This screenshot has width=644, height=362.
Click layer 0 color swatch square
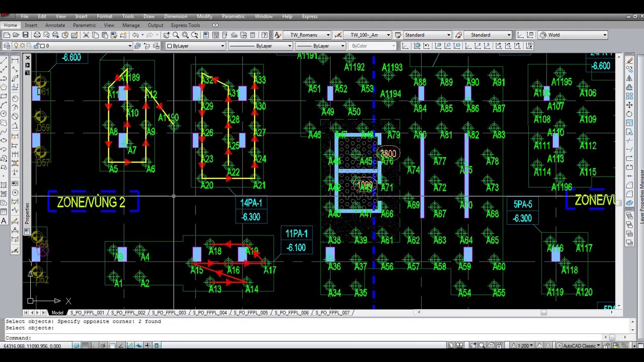click(x=41, y=46)
